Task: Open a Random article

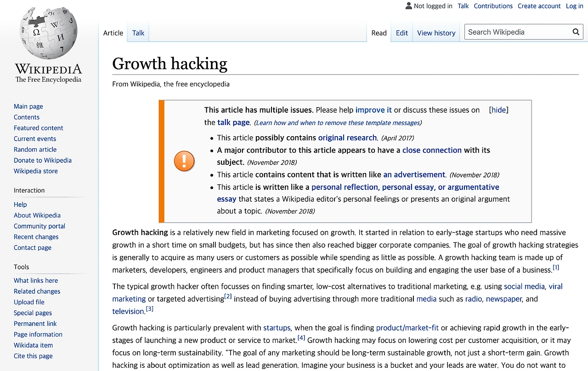Action: pyautogui.click(x=35, y=149)
